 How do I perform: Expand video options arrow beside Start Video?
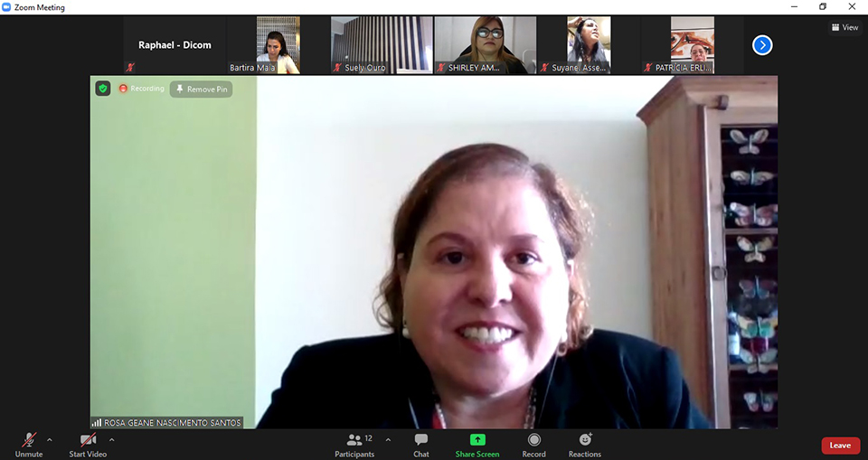tap(111, 440)
